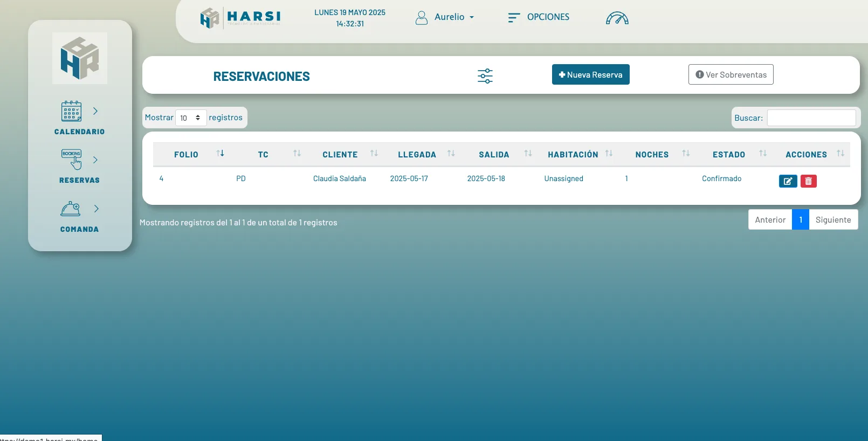Click the user profile icon

[x=422, y=18]
